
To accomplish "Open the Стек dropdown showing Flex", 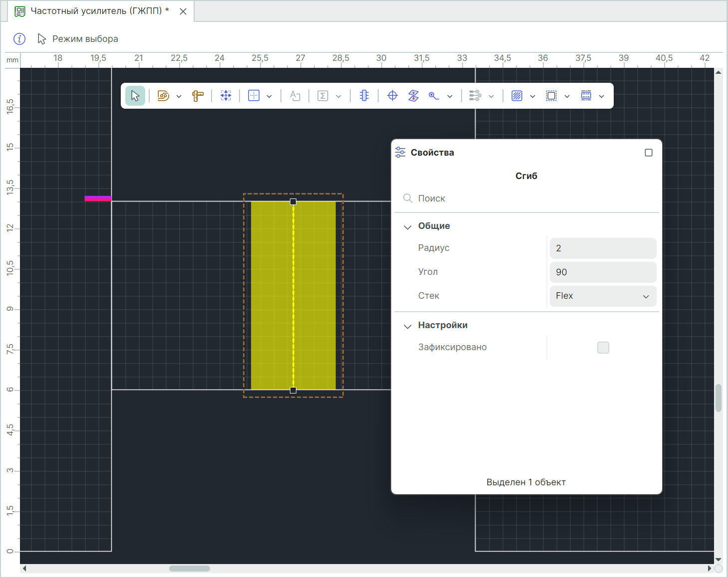I will pyautogui.click(x=602, y=296).
